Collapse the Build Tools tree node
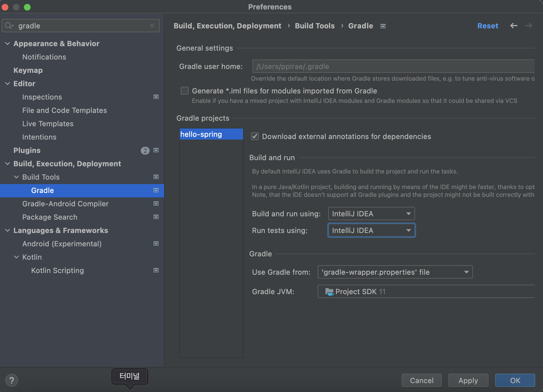Screen dimensions: 543x392 [x=17, y=177]
